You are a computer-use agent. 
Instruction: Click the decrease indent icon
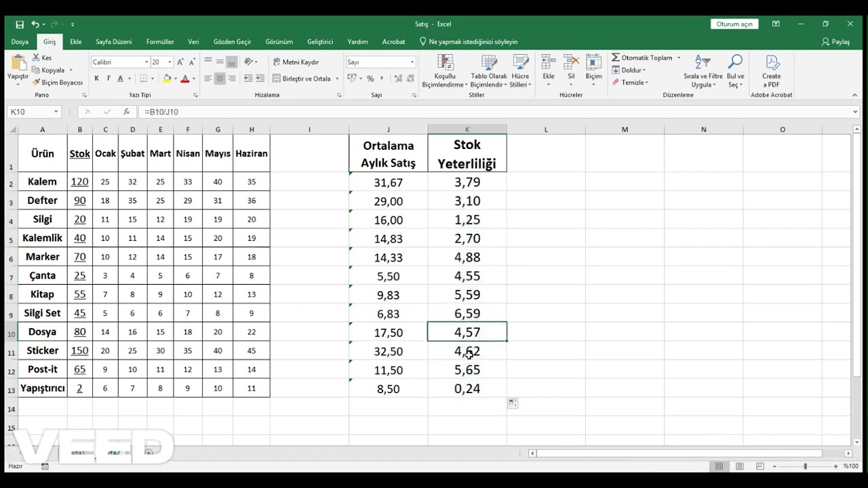(x=248, y=79)
